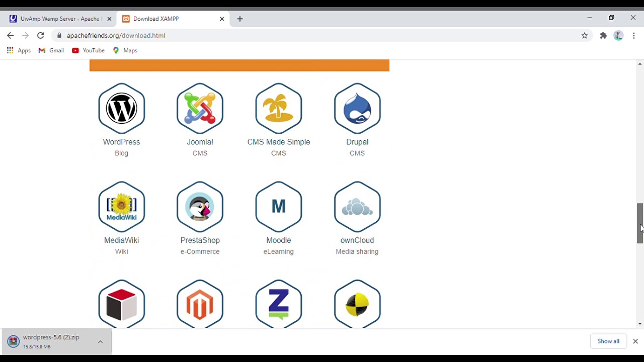This screenshot has height=362, width=644.
Task: Open a new browser tab
Action: tap(240, 19)
